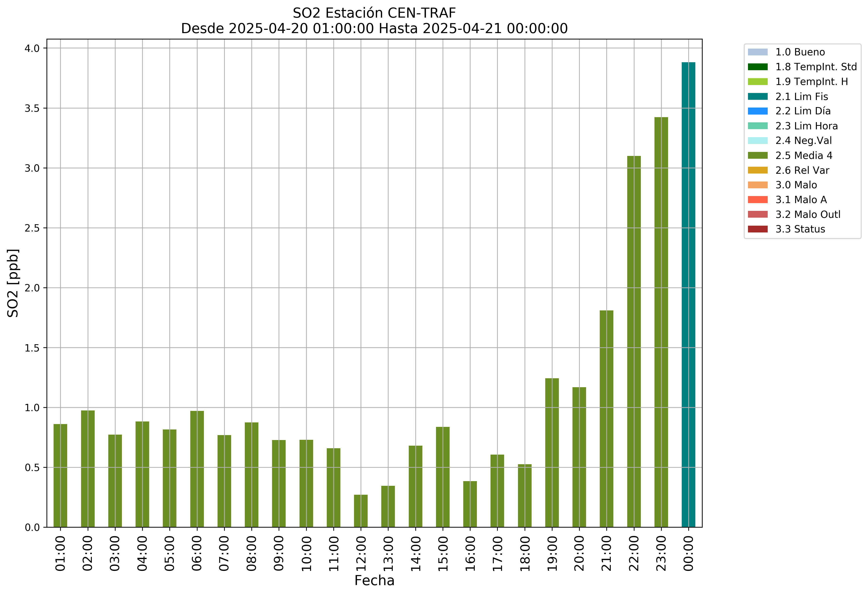This screenshot has height=595, width=868.
Task: Click the 22:00 x-axis tick label
Action: (634, 554)
